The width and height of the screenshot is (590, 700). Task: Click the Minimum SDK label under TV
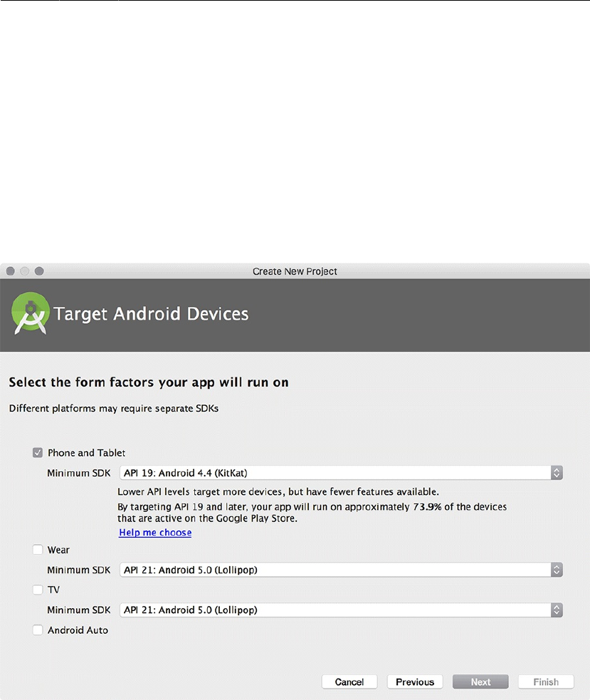pos(78,610)
